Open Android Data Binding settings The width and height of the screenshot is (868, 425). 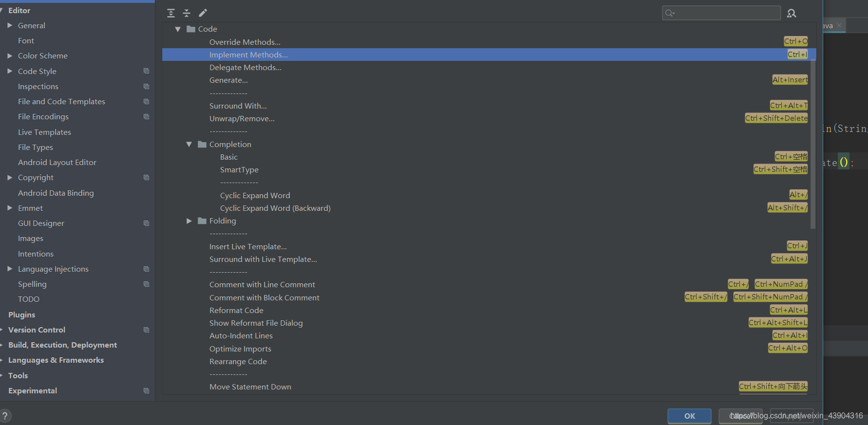coord(56,193)
